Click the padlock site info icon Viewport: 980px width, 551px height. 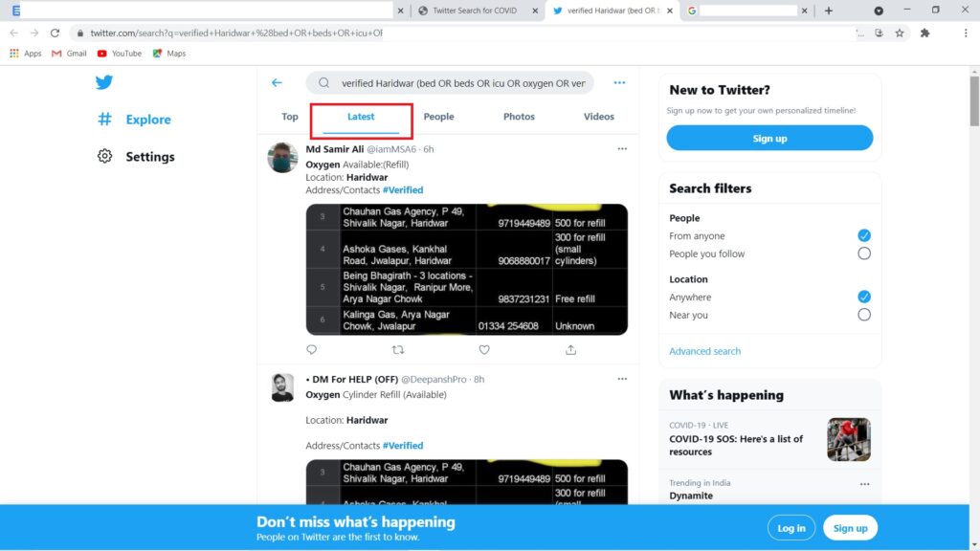[80, 33]
